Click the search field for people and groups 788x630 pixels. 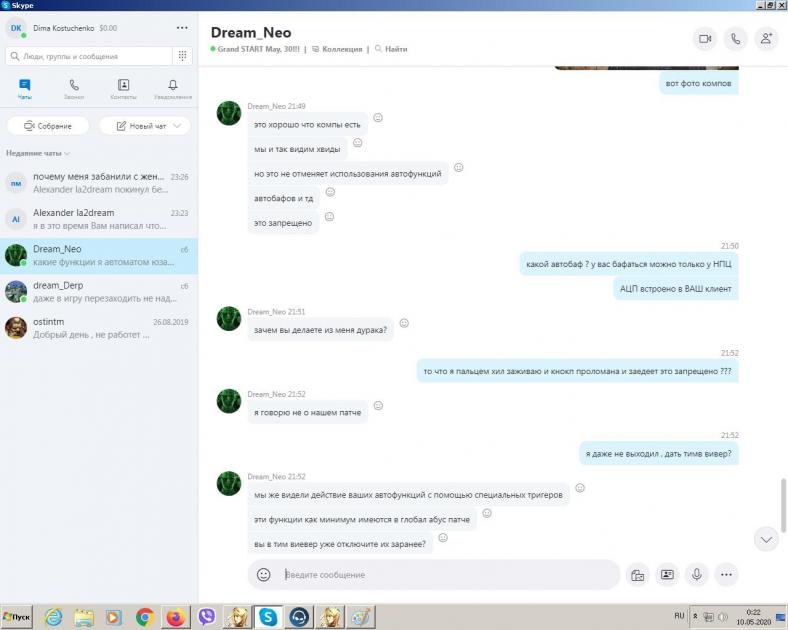click(90, 56)
